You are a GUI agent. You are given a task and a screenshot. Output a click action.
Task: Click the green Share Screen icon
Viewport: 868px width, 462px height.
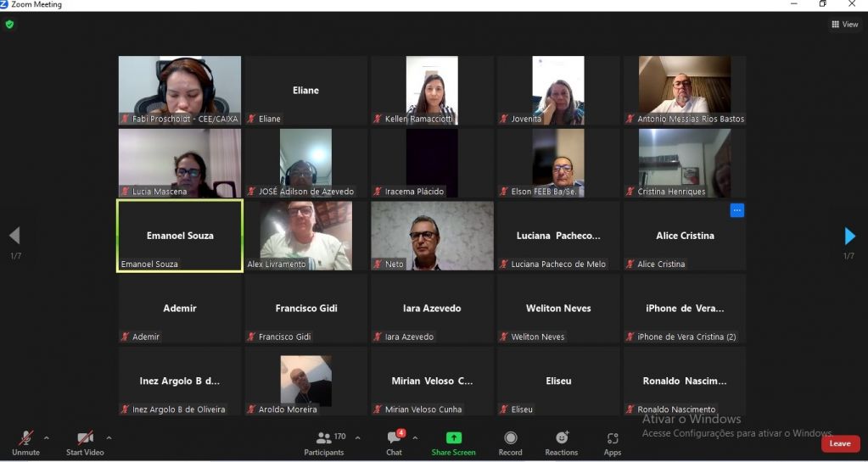453,438
